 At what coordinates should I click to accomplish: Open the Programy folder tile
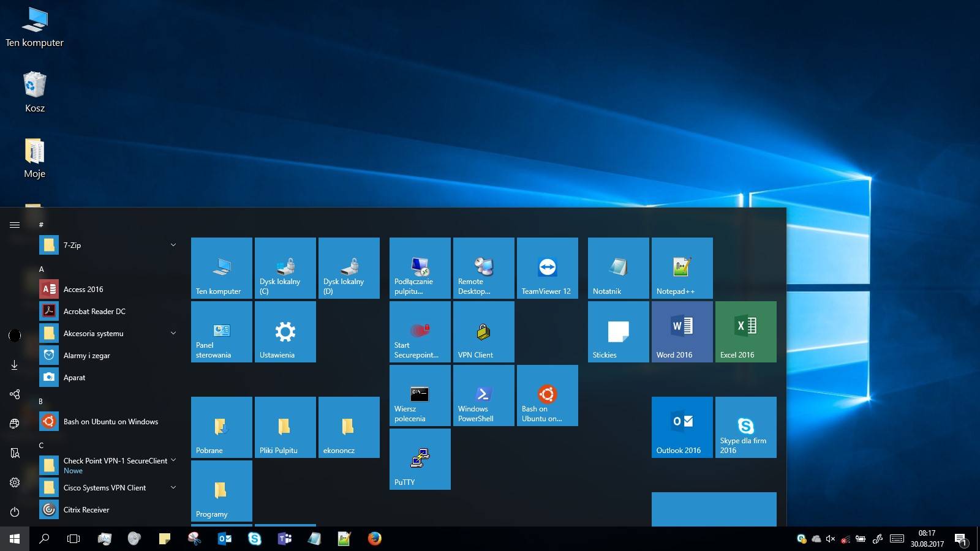pos(222,491)
